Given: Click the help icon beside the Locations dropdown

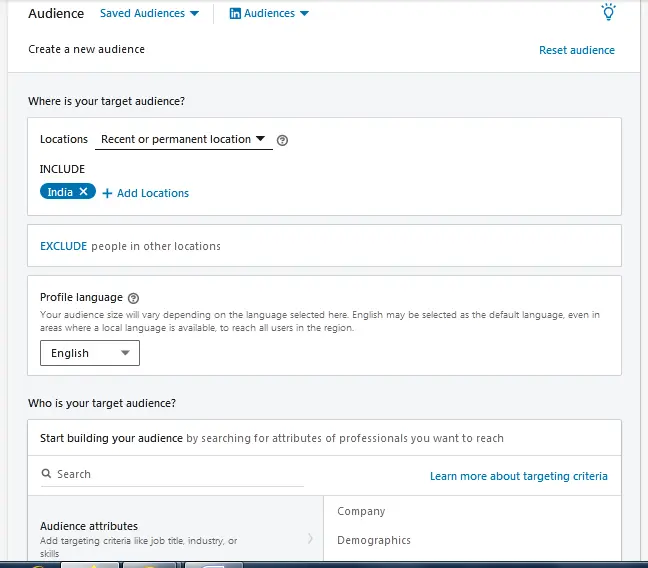Looking at the screenshot, I should click(x=282, y=140).
